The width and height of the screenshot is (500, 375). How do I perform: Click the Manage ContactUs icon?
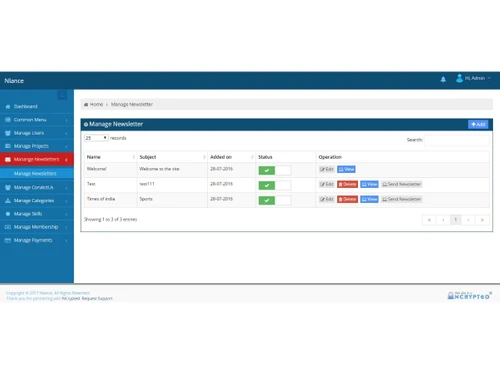tap(8, 187)
